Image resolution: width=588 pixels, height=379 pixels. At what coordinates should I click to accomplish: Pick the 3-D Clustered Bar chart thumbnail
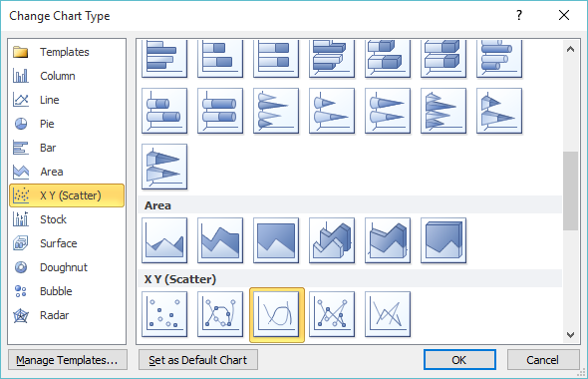332,59
